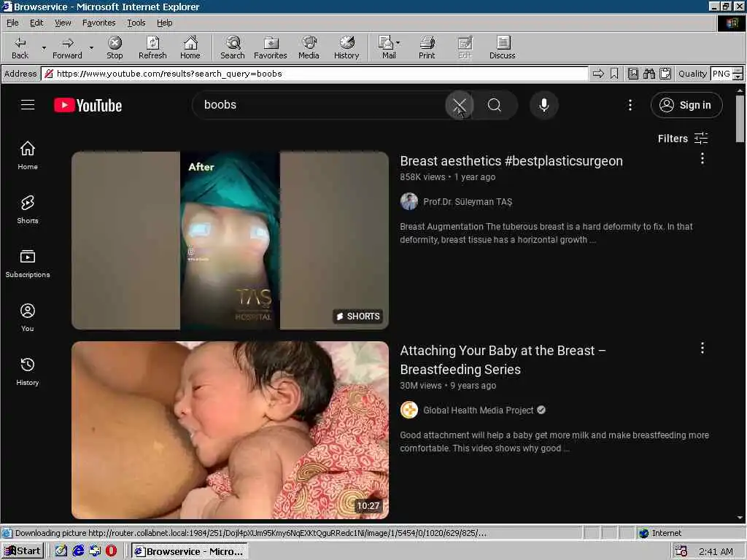The image size is (747, 560).
Task: Open the Favorites menu
Action: click(98, 23)
